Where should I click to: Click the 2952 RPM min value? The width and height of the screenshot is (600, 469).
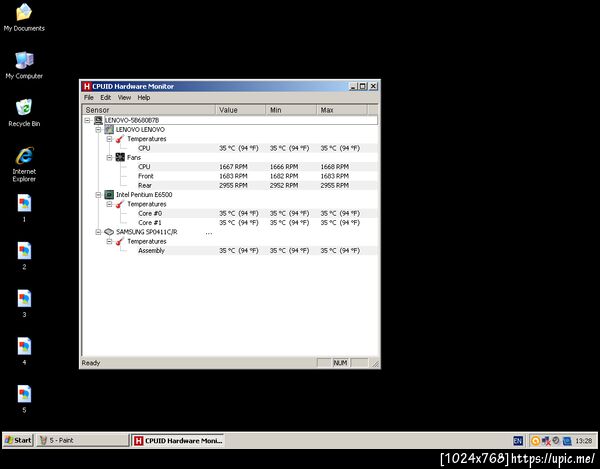click(284, 185)
